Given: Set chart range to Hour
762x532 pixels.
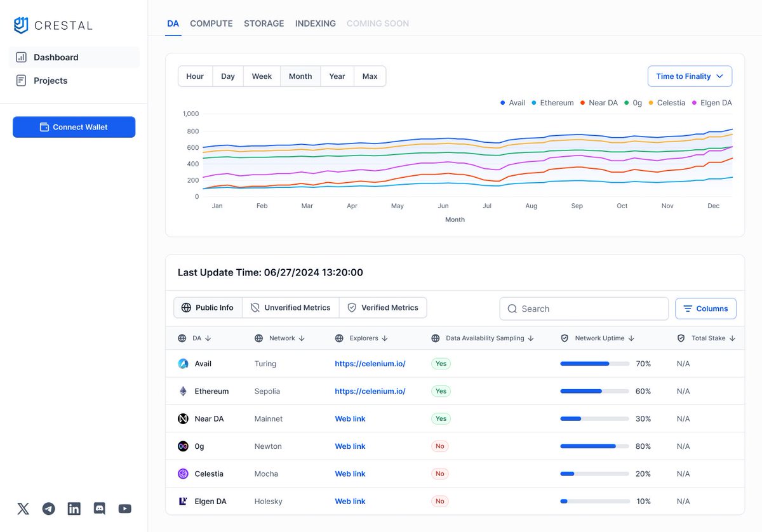Looking at the screenshot, I should [x=195, y=76].
